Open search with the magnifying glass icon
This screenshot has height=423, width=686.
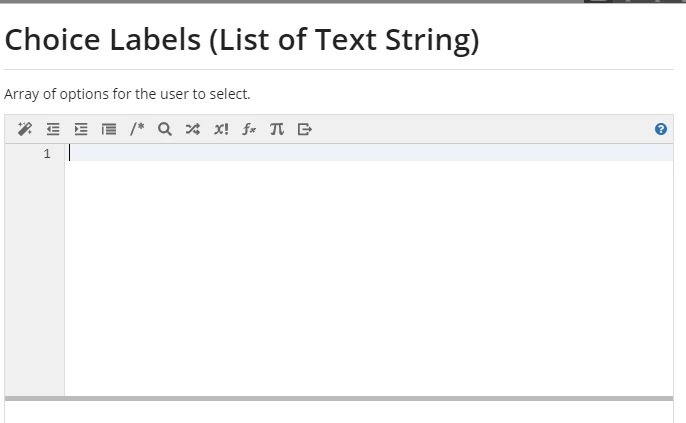[165, 129]
